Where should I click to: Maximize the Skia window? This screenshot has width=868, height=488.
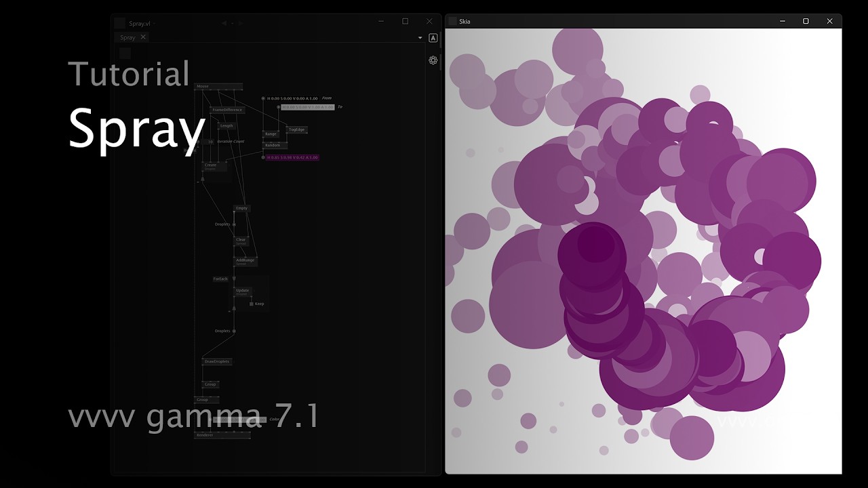tap(806, 21)
